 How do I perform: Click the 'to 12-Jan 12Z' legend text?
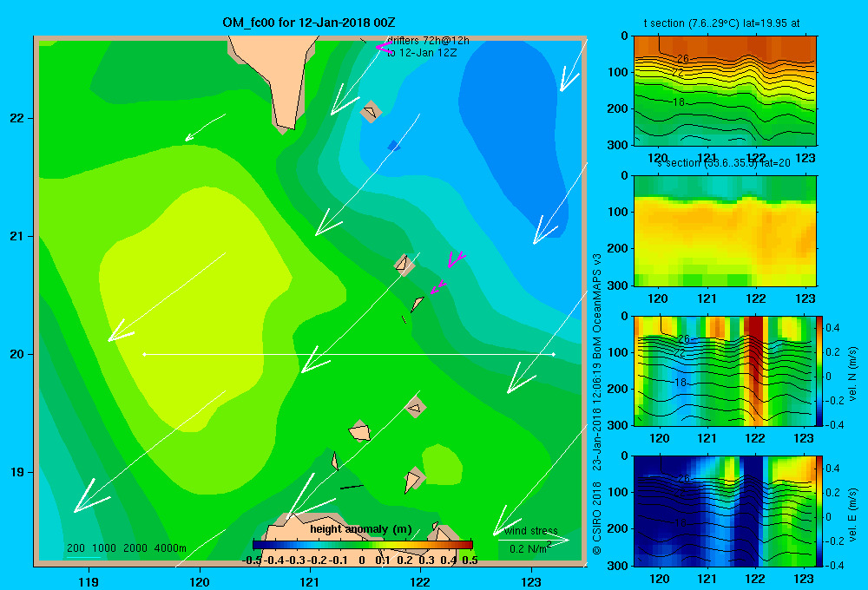(x=422, y=53)
